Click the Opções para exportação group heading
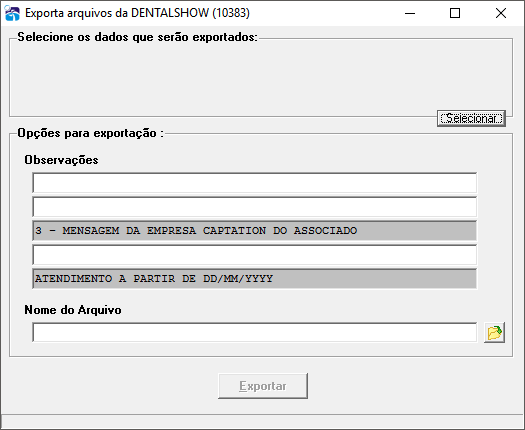Screen dimensions: 525x430 pos(90,133)
